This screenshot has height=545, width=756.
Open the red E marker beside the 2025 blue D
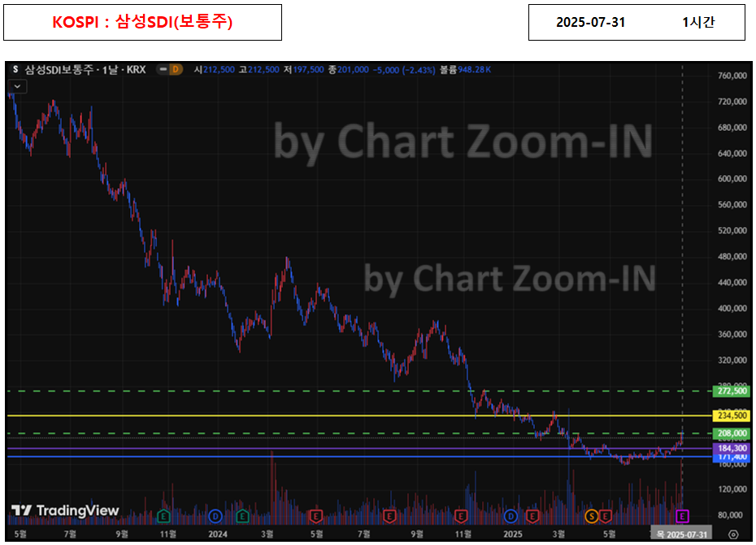(x=532, y=517)
